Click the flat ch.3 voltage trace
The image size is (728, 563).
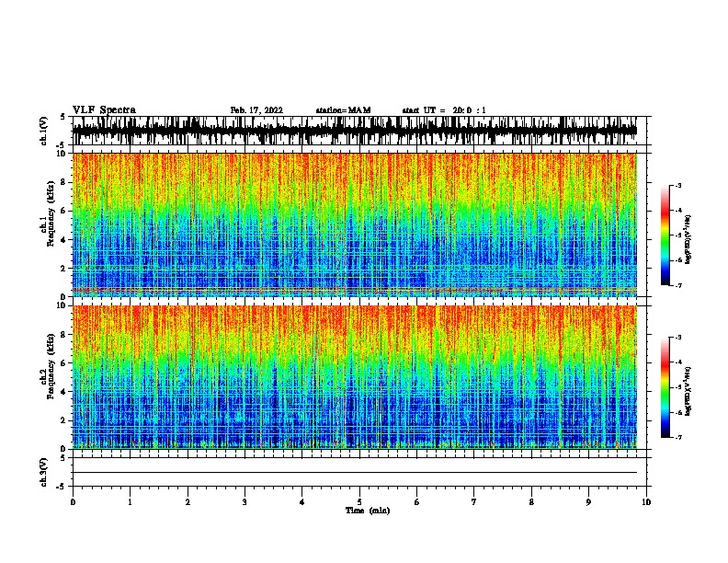coord(355,473)
